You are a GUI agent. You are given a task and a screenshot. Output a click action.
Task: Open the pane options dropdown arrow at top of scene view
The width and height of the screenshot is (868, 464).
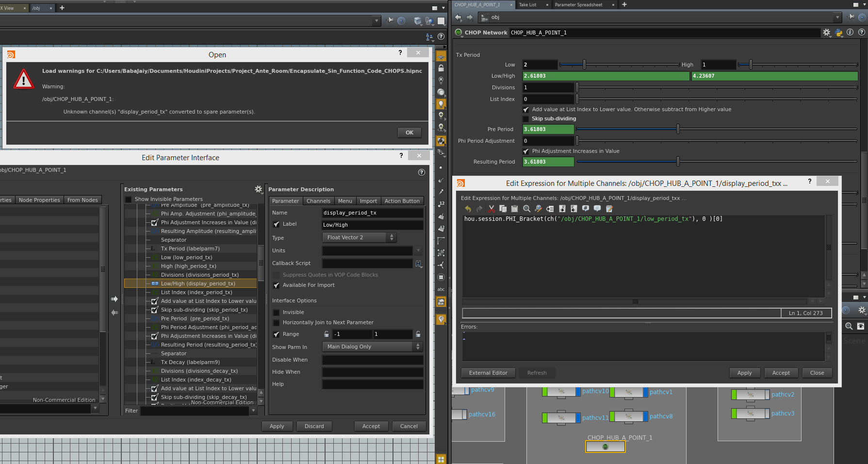(443, 8)
